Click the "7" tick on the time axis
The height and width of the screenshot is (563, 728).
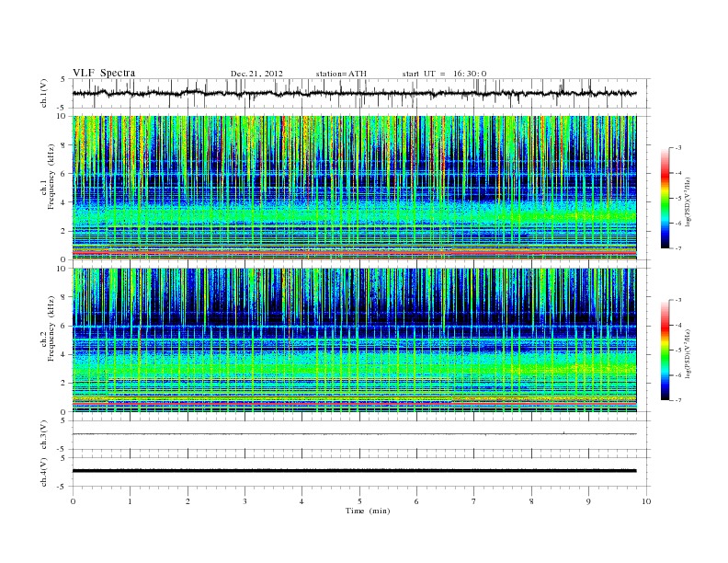click(x=474, y=501)
